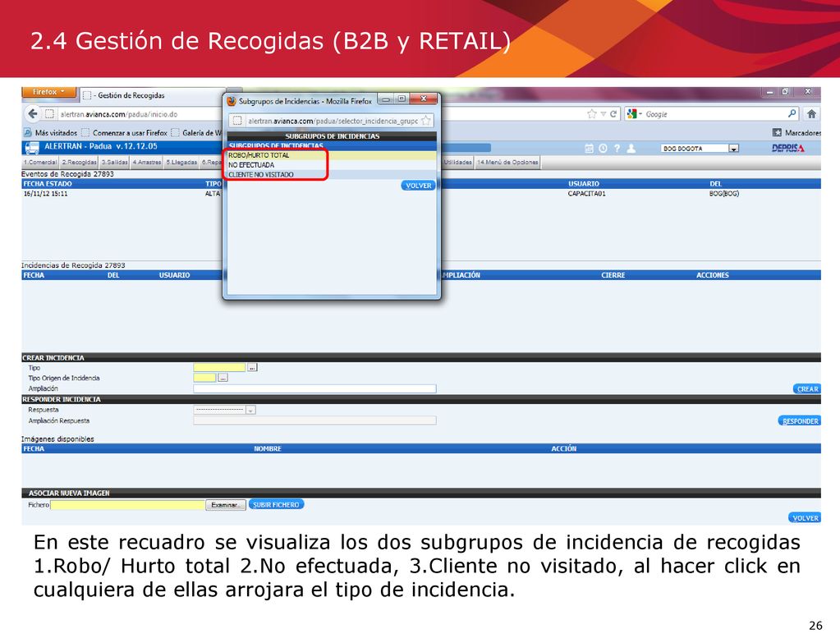Viewport: 840px width, 643px height.
Task: Click popup address bar selector_incidencia URL
Action: click(333, 121)
